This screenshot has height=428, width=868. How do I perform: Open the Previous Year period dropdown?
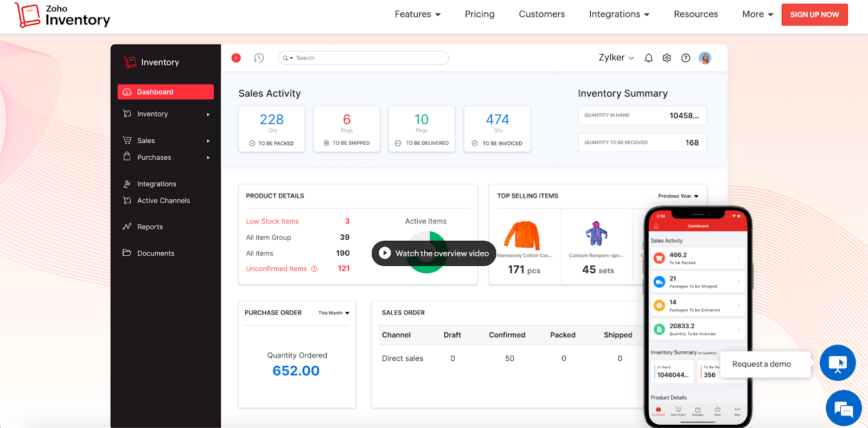point(678,196)
